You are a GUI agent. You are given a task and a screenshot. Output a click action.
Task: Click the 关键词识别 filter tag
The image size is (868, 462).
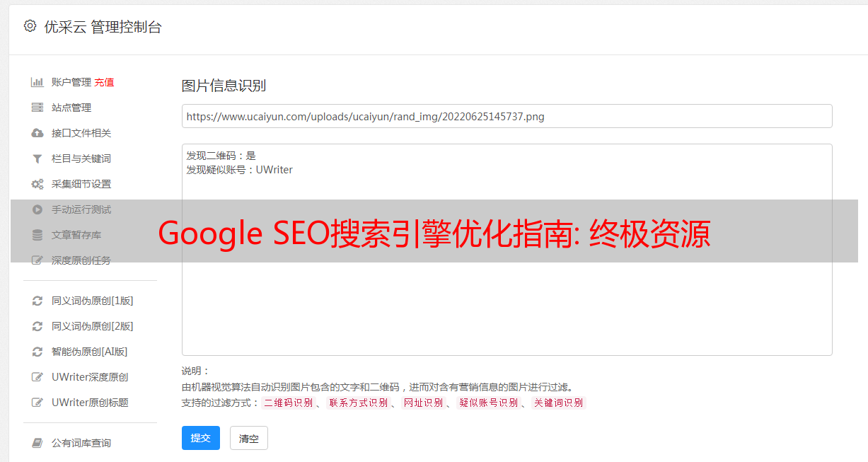558,403
